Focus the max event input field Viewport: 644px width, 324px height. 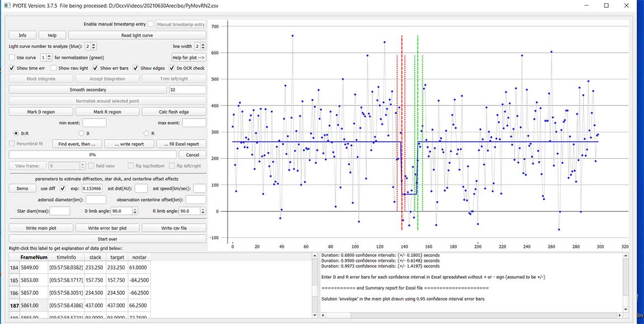[195, 123]
